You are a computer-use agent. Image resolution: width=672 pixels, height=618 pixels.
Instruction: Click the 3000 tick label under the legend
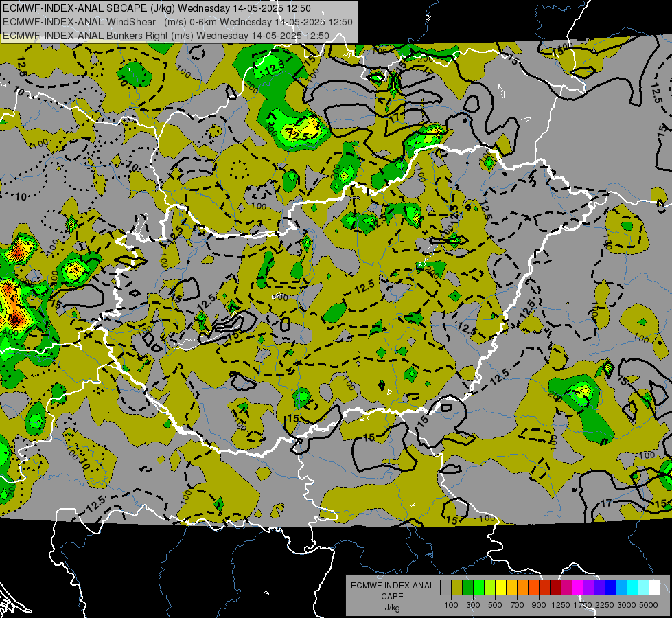tap(627, 605)
